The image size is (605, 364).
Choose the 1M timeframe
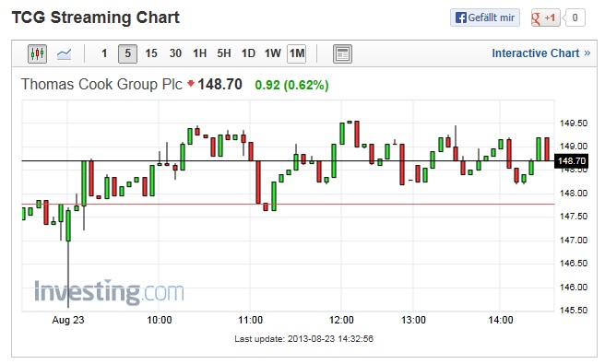(x=297, y=53)
